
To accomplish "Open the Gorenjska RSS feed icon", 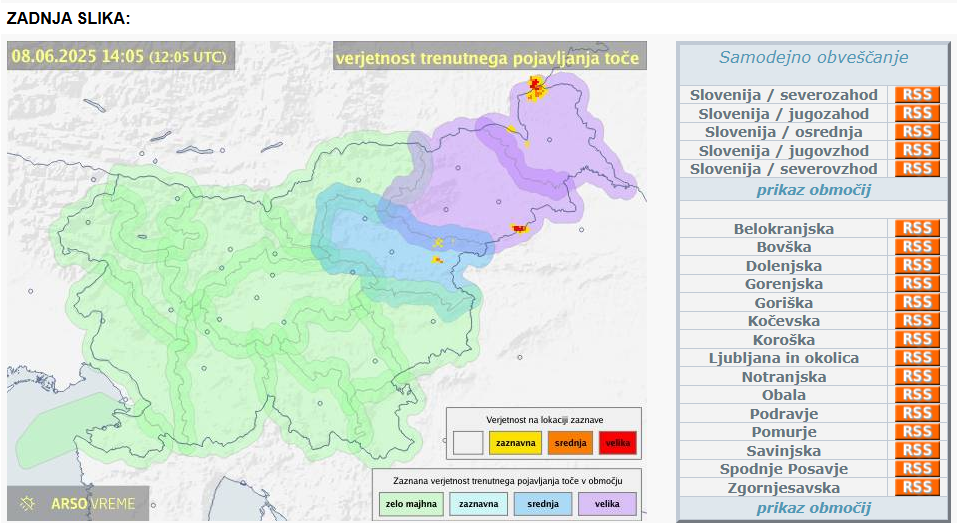I will pos(916,284).
